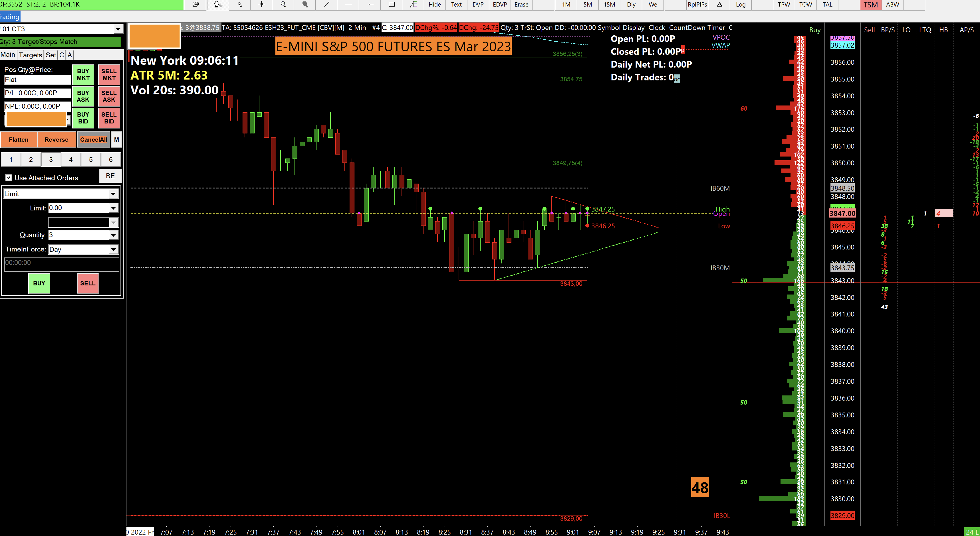Click the orange swatch below NPL field

click(36, 119)
